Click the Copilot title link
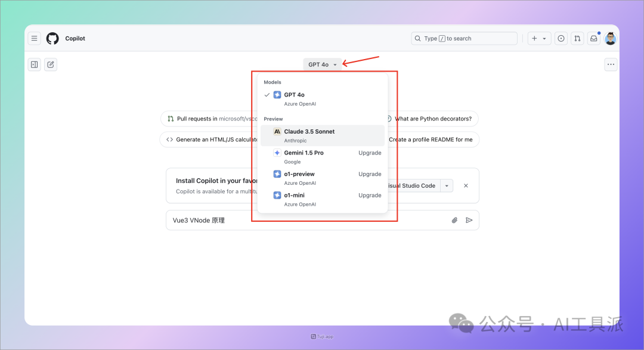The width and height of the screenshot is (644, 350). click(x=75, y=38)
